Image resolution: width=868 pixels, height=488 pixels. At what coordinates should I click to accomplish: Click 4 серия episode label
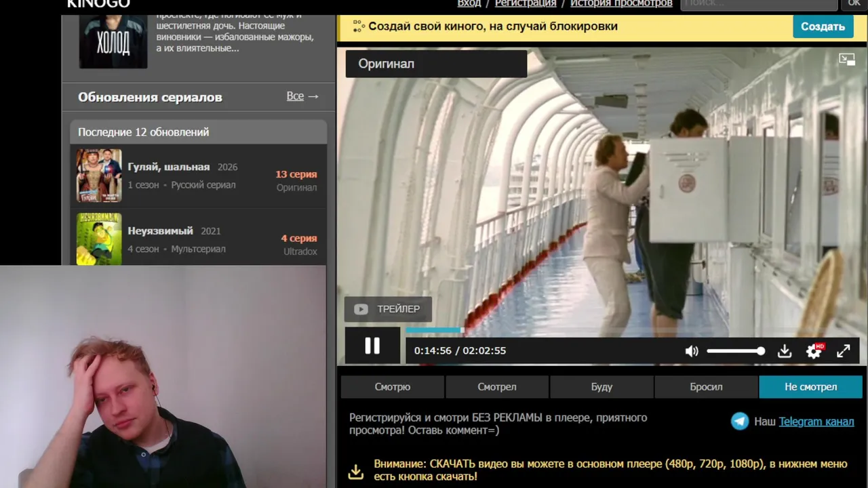[299, 239]
